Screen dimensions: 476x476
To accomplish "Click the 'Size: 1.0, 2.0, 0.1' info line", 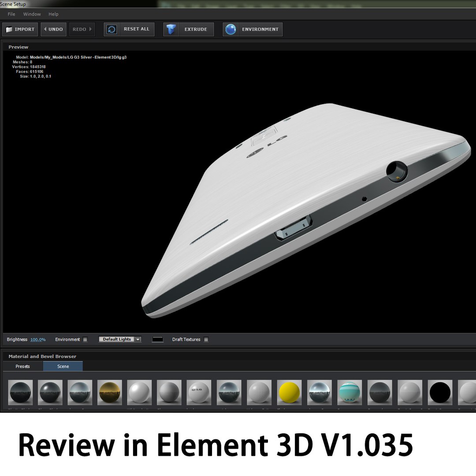I will click(x=36, y=76).
